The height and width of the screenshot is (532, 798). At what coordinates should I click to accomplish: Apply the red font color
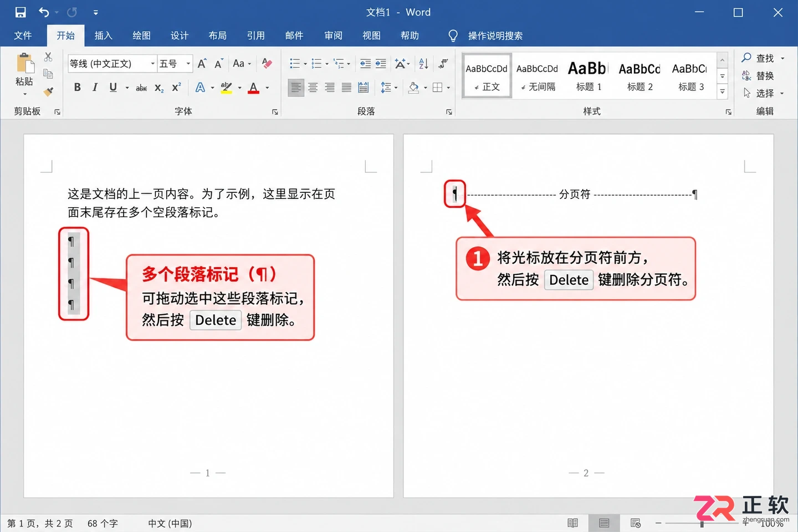254,88
